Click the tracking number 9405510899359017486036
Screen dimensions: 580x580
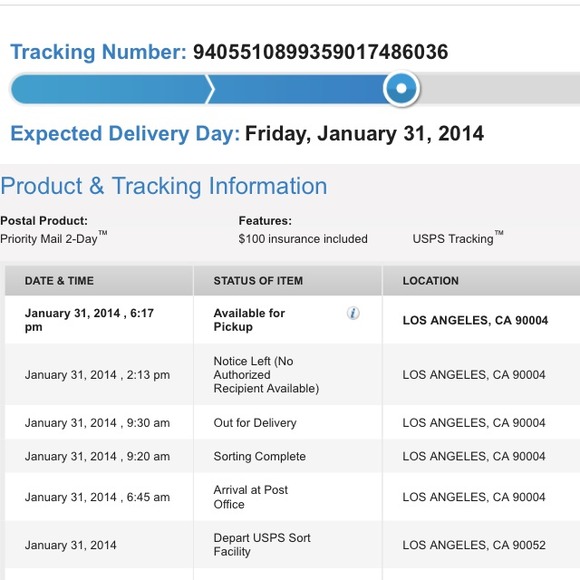click(x=321, y=51)
